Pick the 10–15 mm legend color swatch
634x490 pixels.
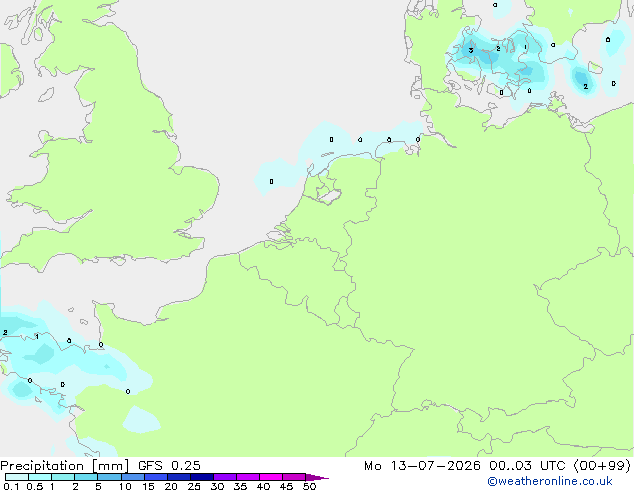(132, 477)
